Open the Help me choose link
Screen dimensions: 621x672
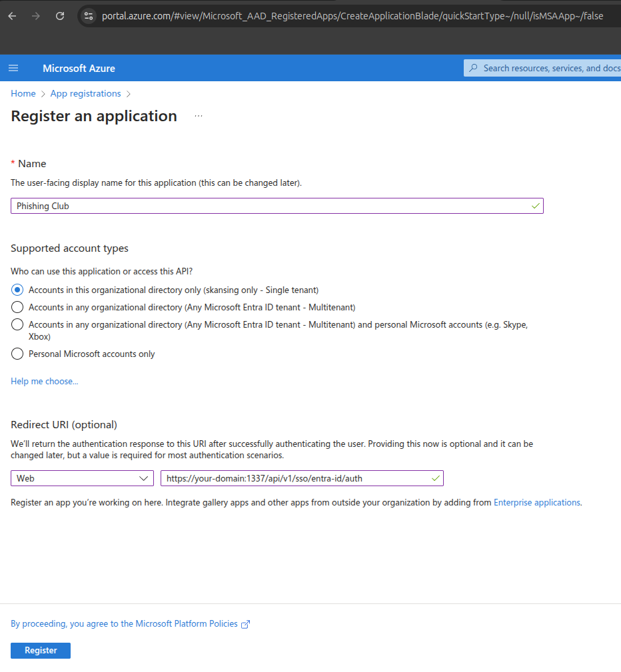[45, 381]
